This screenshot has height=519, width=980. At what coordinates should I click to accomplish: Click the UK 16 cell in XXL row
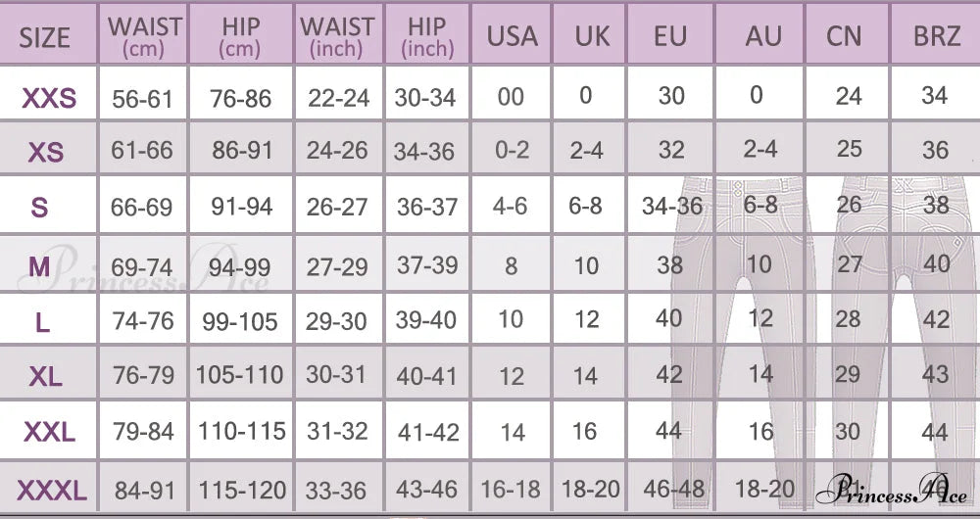584,432
